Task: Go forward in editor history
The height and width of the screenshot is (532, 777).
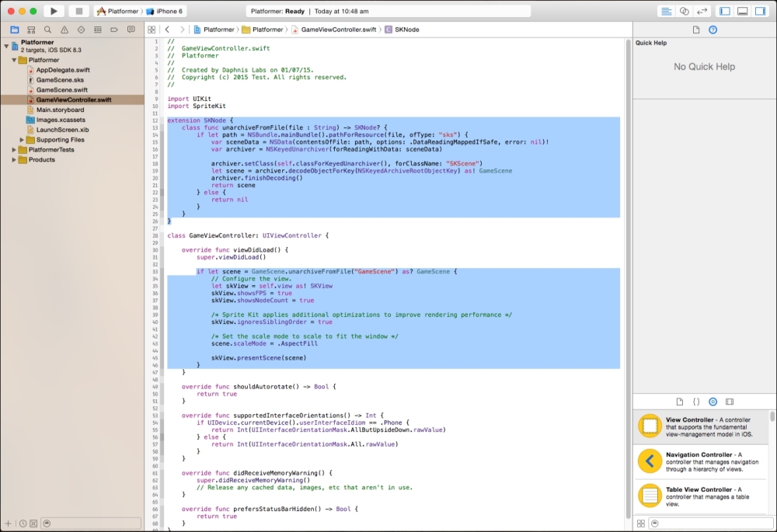Action: tap(182, 30)
